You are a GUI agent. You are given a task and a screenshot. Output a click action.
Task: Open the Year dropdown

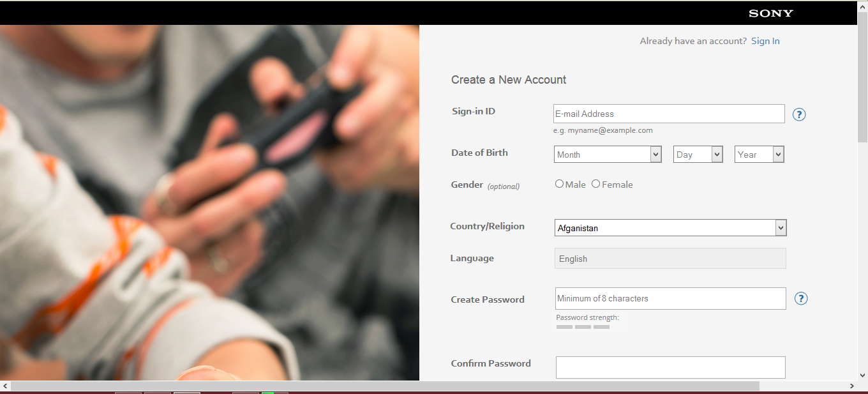click(x=759, y=155)
